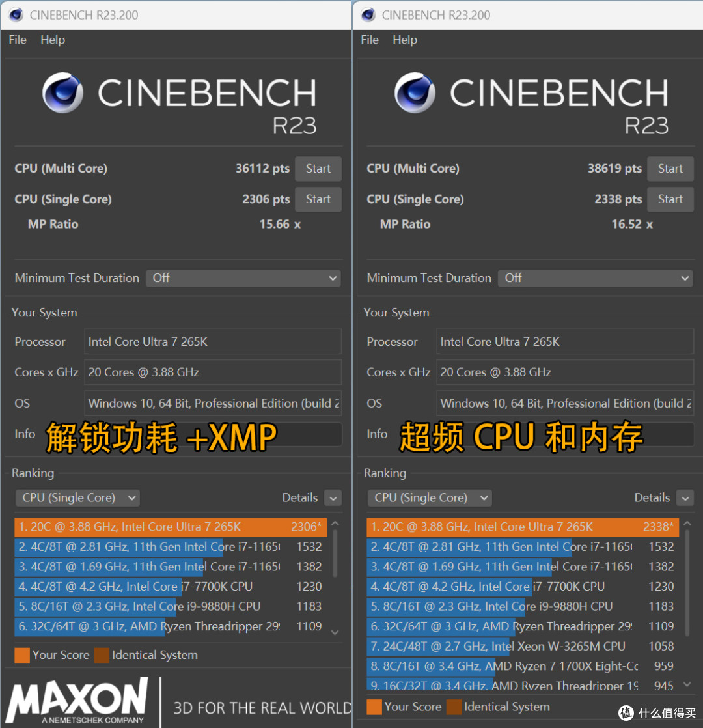Screen dimensions: 703x728
Task: Open File menu in left Cinebench window
Action: pyautogui.click(x=18, y=40)
